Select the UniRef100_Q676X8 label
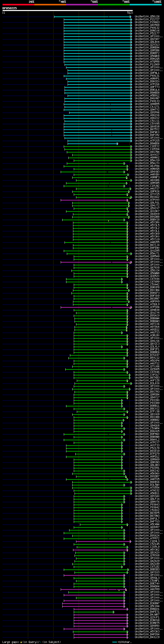 (x=147, y=267)
